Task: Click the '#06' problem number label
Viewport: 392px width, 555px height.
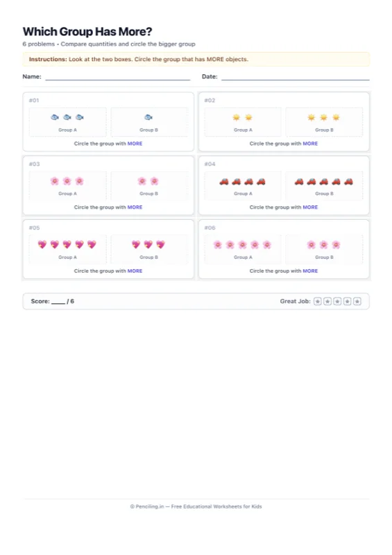Action: (x=210, y=228)
